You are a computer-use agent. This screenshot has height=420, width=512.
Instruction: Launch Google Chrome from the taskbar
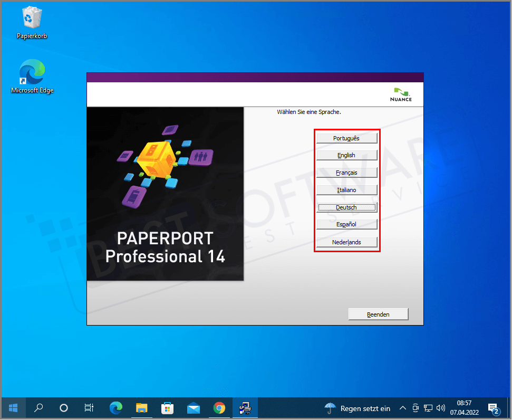(x=220, y=407)
